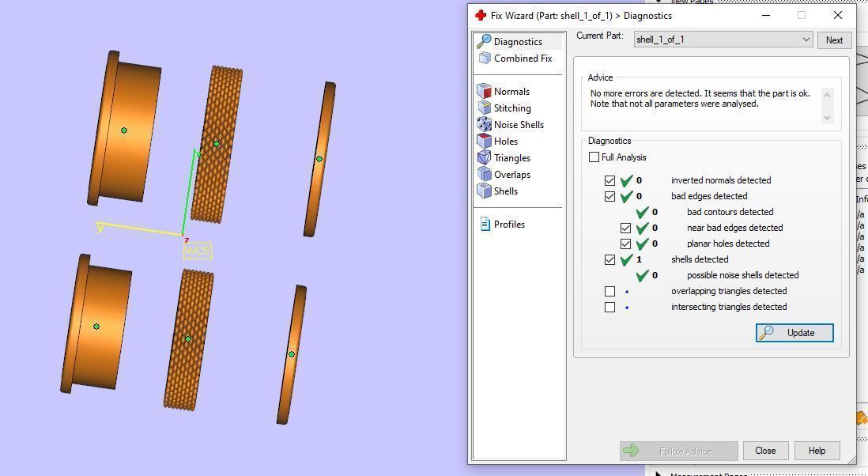The image size is (868, 476).
Task: Select the Diagnostics page label
Action: (x=518, y=41)
